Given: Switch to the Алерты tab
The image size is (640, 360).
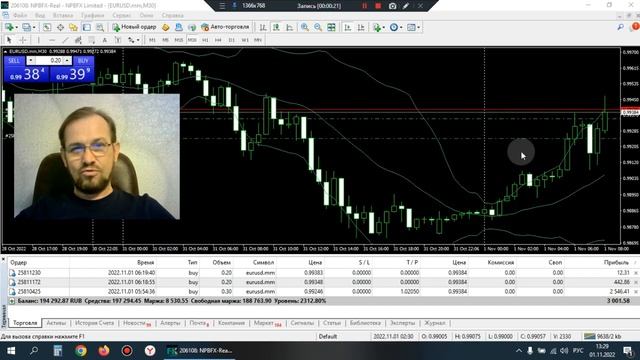Looking at the screenshot, I should point(170,323).
